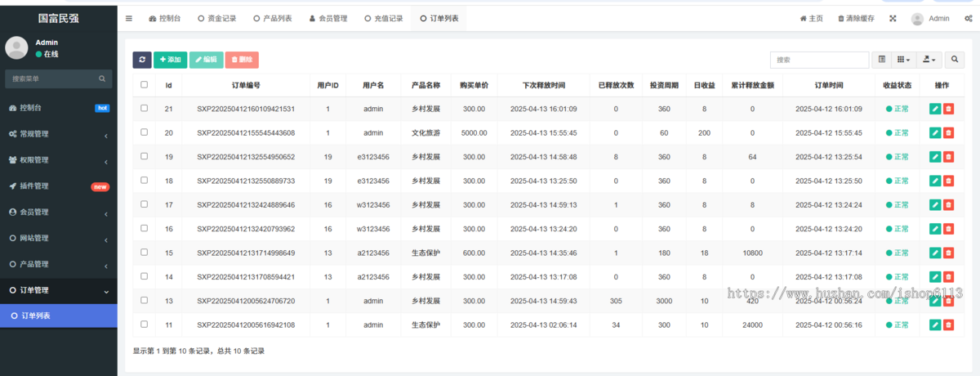This screenshot has width=980, height=376.
Task: Click the green 添加 add button
Action: [170, 60]
